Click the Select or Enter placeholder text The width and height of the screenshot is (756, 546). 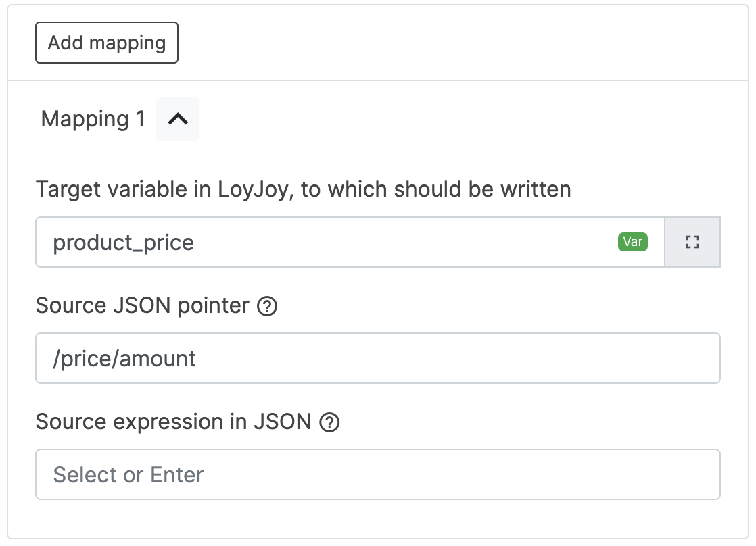click(128, 474)
